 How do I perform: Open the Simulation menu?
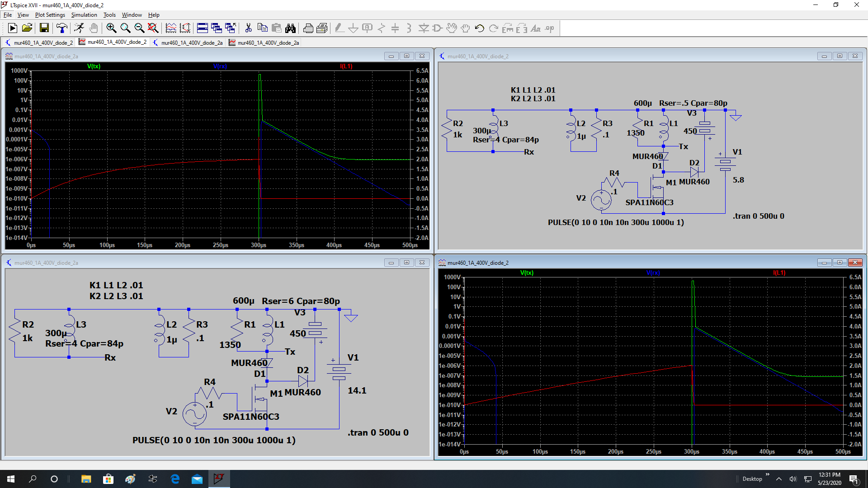[84, 15]
